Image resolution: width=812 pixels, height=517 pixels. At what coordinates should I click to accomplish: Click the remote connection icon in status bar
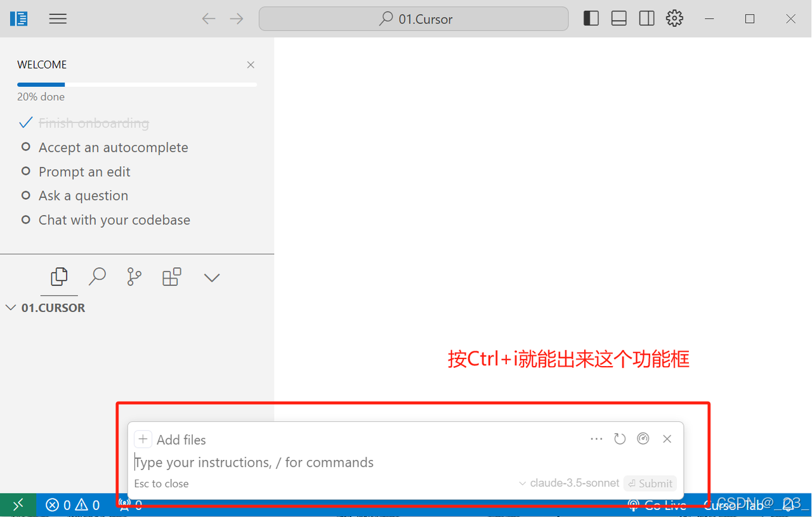tap(18, 504)
